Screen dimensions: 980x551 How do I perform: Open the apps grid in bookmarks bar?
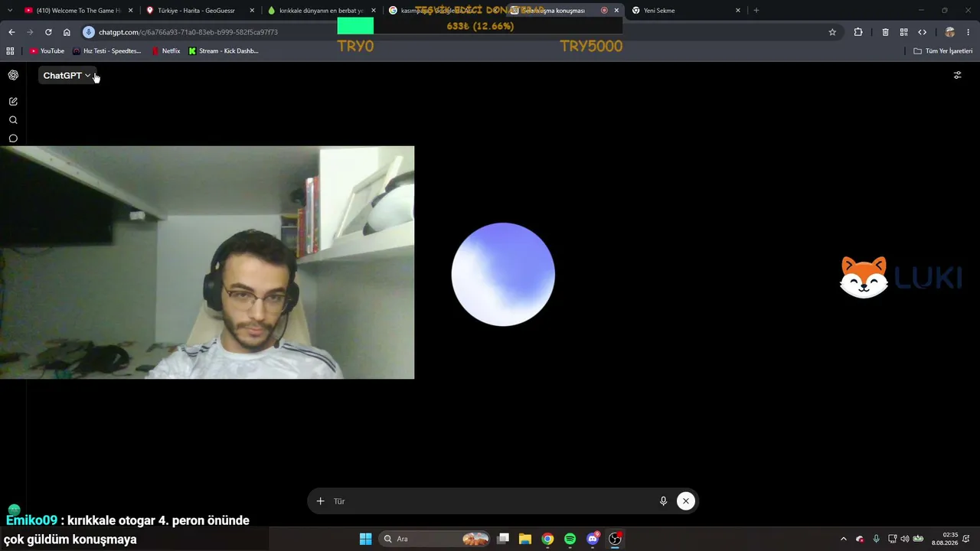pyautogui.click(x=10, y=51)
